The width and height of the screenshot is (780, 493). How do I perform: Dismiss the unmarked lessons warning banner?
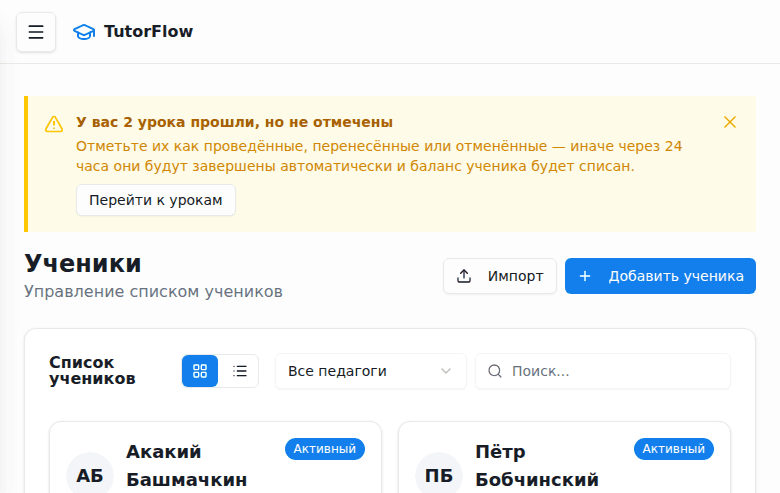coord(730,122)
